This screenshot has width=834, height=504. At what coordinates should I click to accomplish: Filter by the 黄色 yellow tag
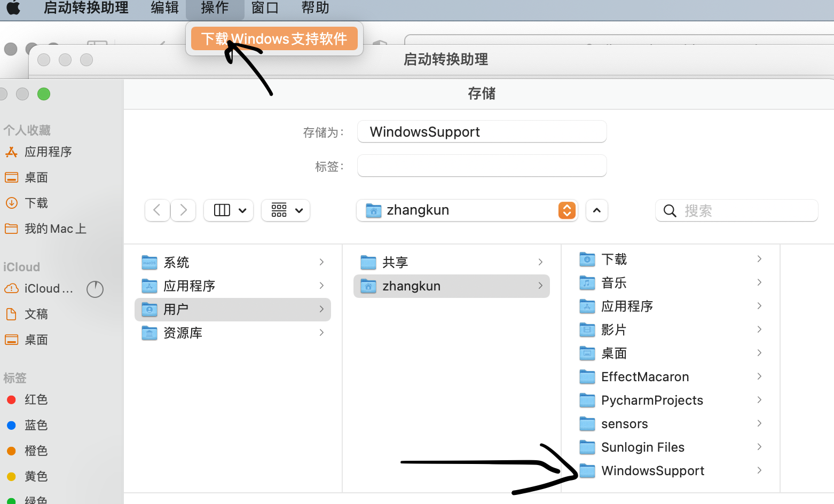pyautogui.click(x=28, y=477)
